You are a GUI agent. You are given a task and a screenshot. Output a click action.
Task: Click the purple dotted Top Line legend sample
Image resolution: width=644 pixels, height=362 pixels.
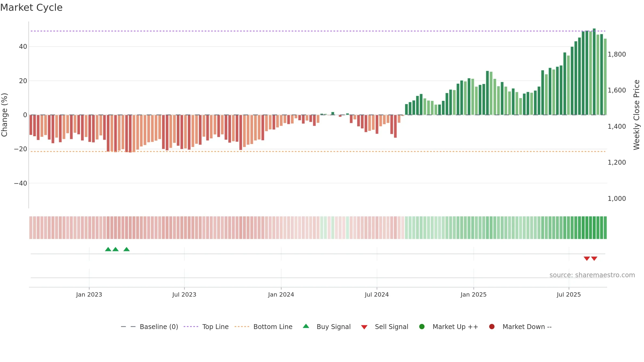(x=191, y=327)
